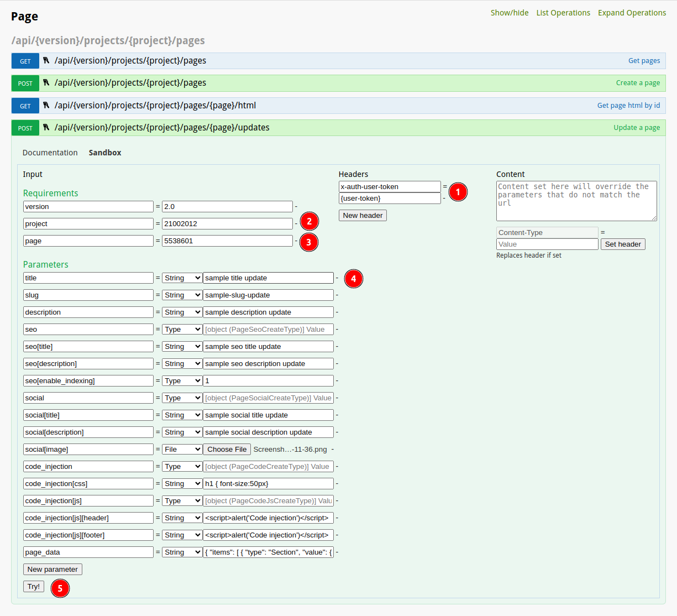Click Choose File for the social image parameter
Image resolution: width=677 pixels, height=616 pixels.
click(x=227, y=449)
